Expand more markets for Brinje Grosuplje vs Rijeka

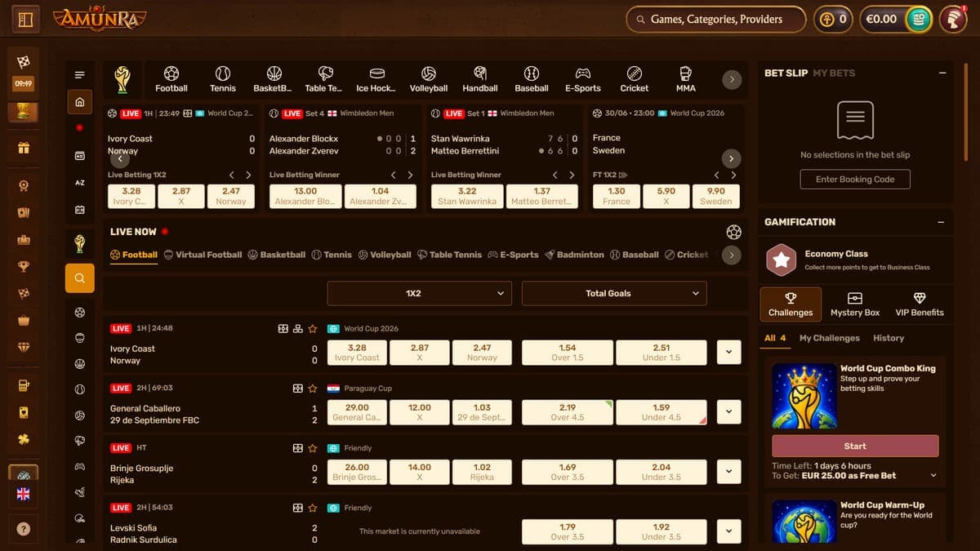pos(728,471)
